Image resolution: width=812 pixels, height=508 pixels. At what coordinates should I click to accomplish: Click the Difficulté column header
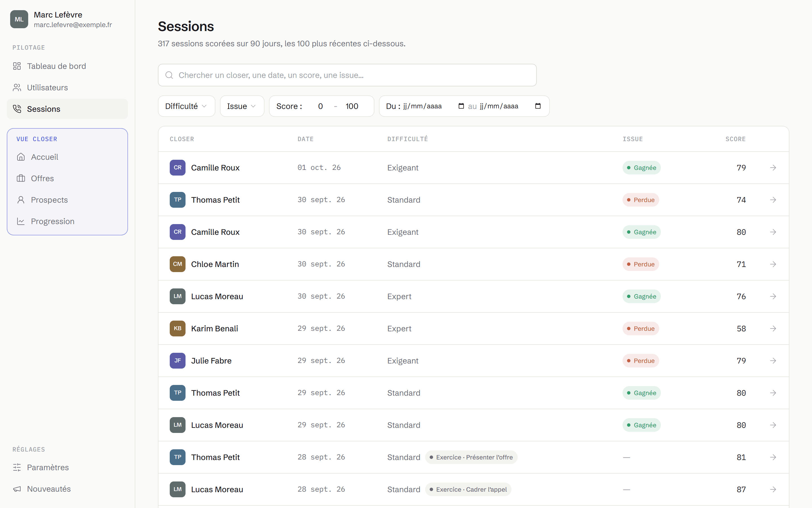[x=407, y=139]
